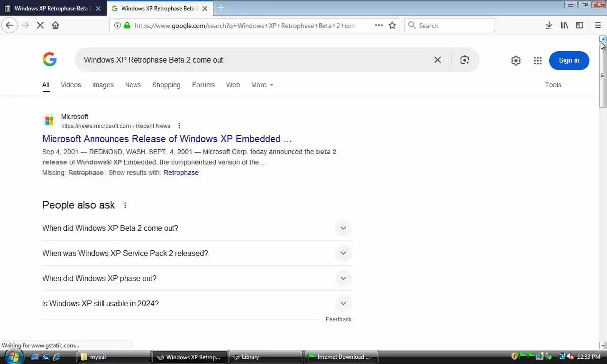
Task: View the secure connection padlock
Action: pos(127,26)
